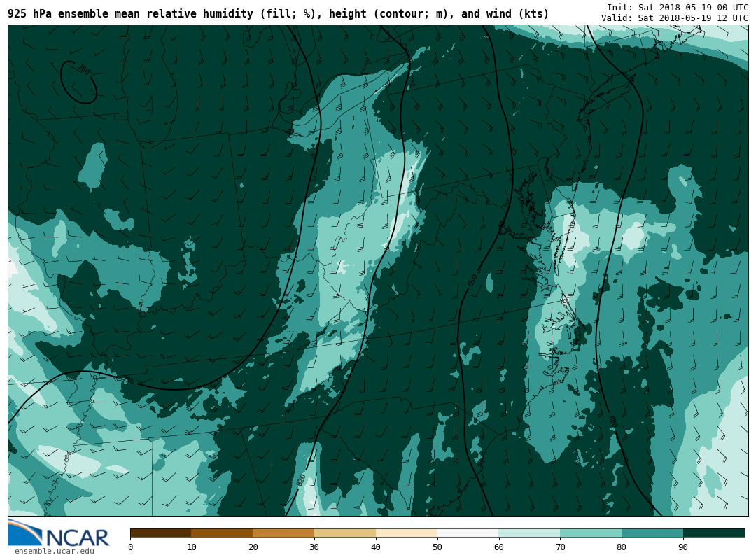Viewport: 756px width, 560px height.
Task: Click the 760 height contour label
Action: (x=83, y=70)
